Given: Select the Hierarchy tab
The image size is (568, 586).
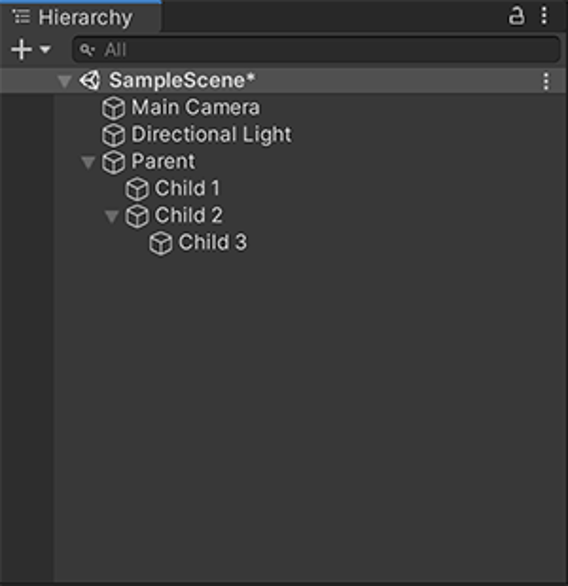Looking at the screenshot, I should pyautogui.click(x=81, y=17).
